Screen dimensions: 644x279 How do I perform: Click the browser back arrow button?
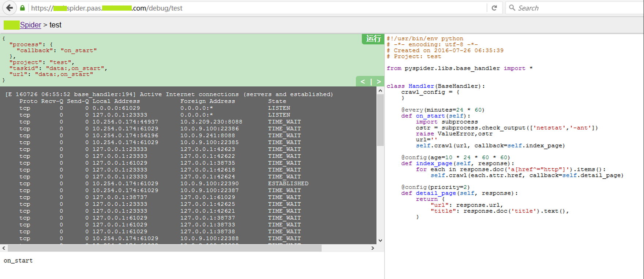10,8
